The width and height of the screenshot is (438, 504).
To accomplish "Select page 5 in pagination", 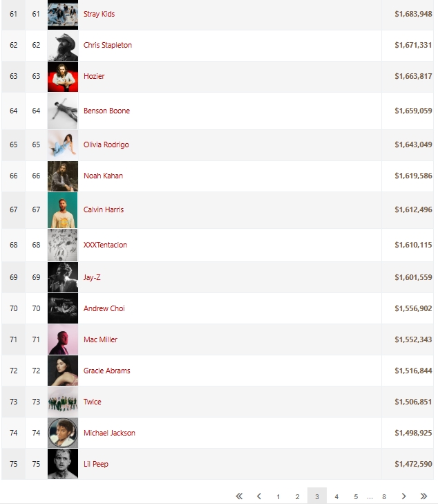I will click(356, 496).
